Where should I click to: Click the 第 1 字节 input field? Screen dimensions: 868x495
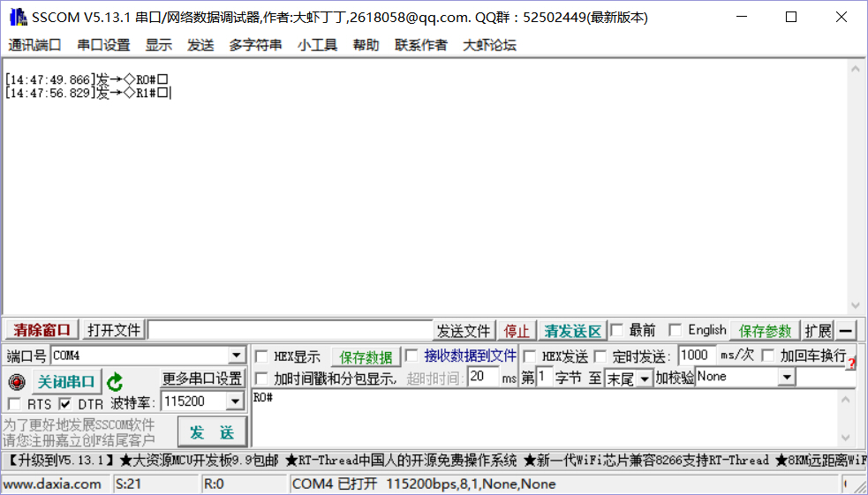click(x=544, y=378)
